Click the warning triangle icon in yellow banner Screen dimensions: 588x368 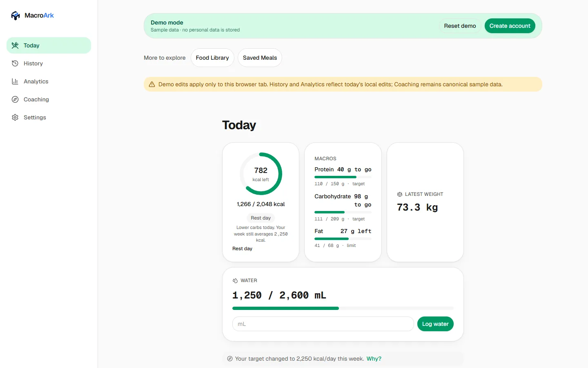pos(152,84)
